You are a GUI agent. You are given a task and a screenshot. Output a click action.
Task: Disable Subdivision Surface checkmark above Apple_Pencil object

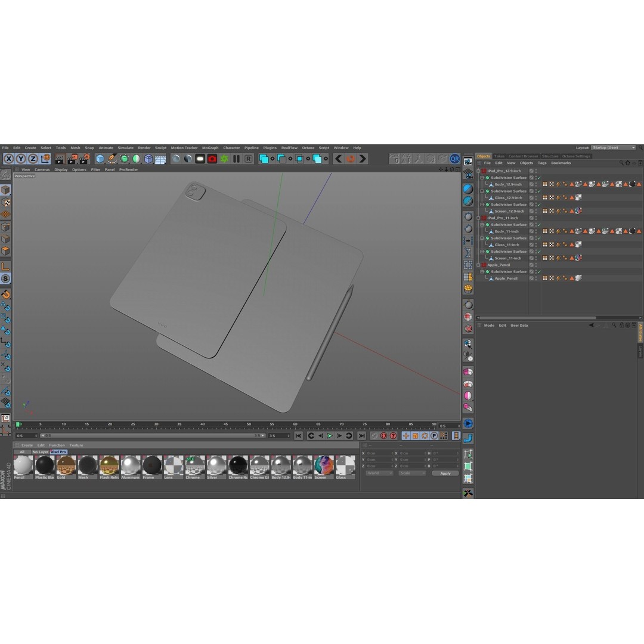point(539,272)
